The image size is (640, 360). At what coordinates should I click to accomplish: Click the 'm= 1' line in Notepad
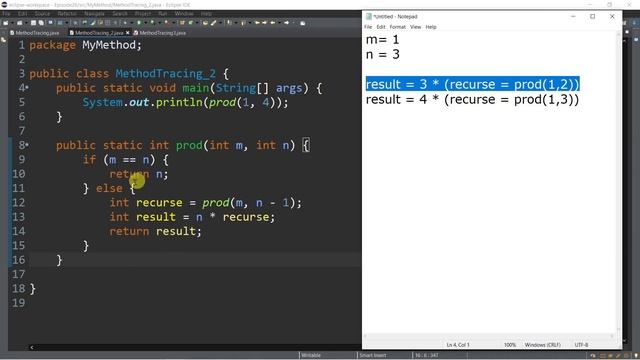coord(382,40)
